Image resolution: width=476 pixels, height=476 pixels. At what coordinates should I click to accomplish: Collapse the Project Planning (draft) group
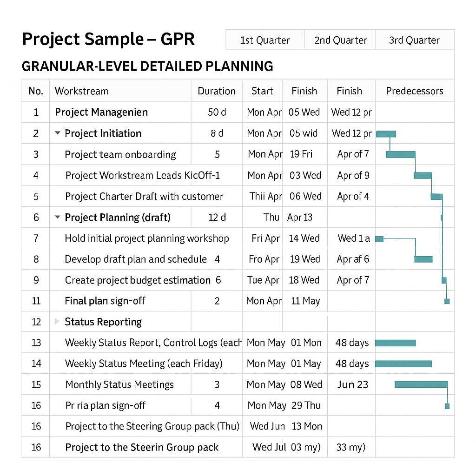(58, 217)
